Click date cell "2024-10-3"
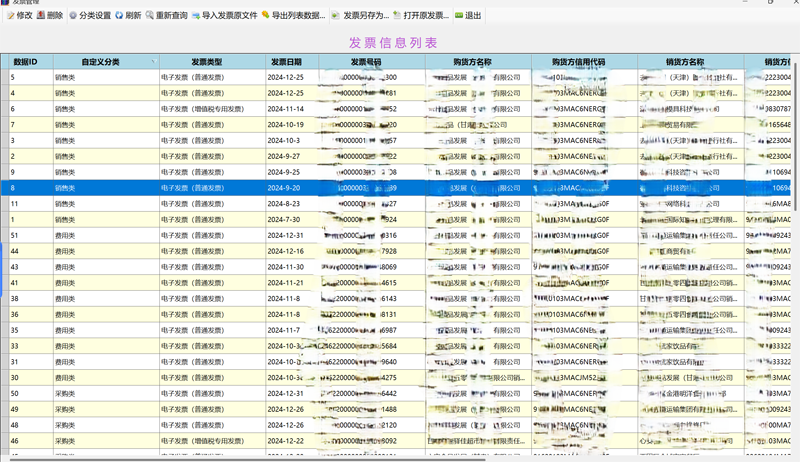 pyautogui.click(x=292, y=141)
